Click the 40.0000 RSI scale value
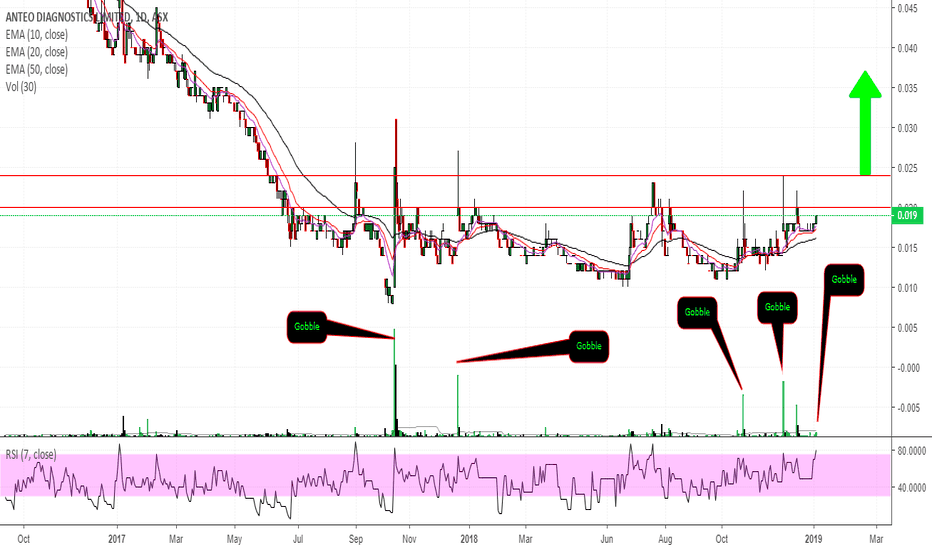 [911, 487]
